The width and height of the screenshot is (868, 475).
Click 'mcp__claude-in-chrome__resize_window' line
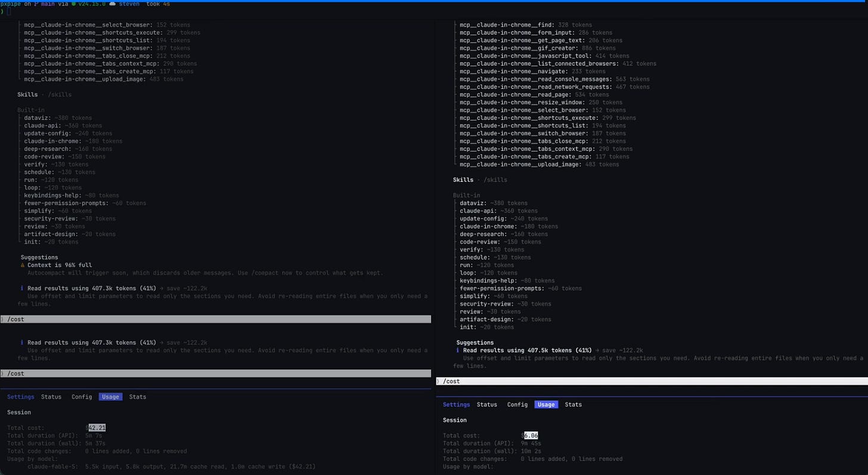point(541,103)
